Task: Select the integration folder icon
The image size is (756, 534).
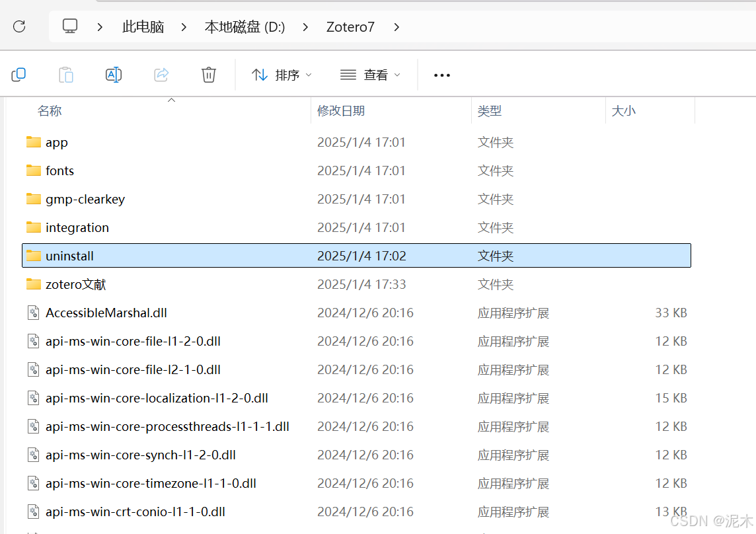Action: click(33, 227)
